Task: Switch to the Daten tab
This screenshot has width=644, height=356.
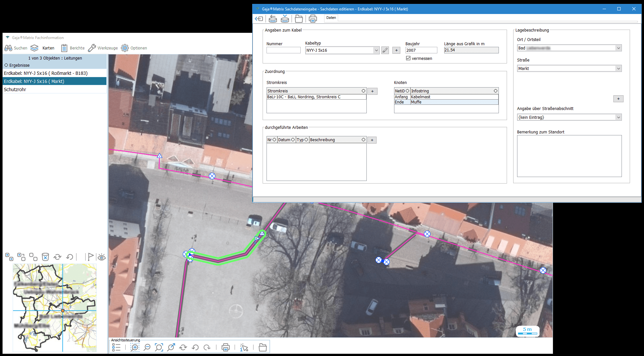Action: (x=331, y=18)
